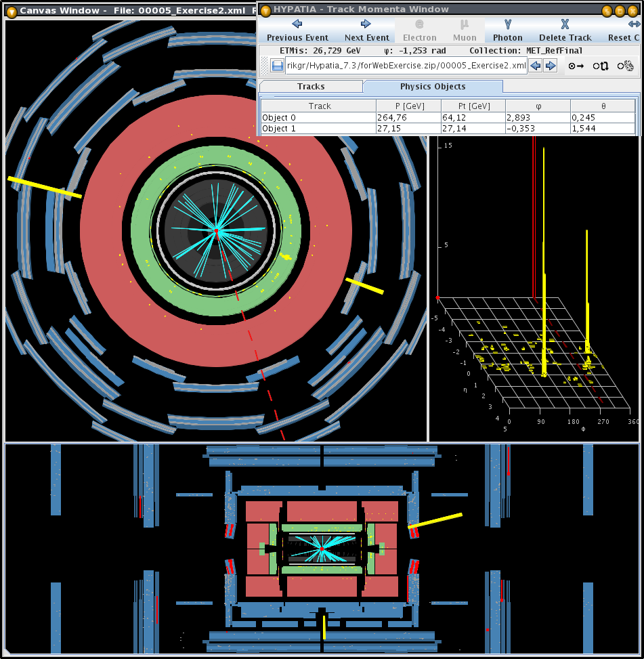Open the HYPATIA window title menu button
The image size is (644, 659).
[265, 9]
